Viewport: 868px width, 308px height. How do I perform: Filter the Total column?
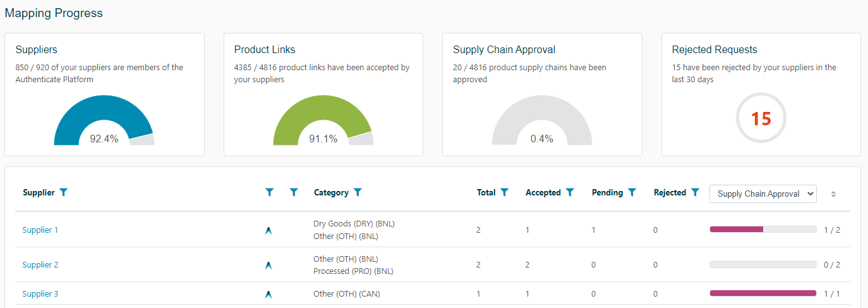(504, 193)
